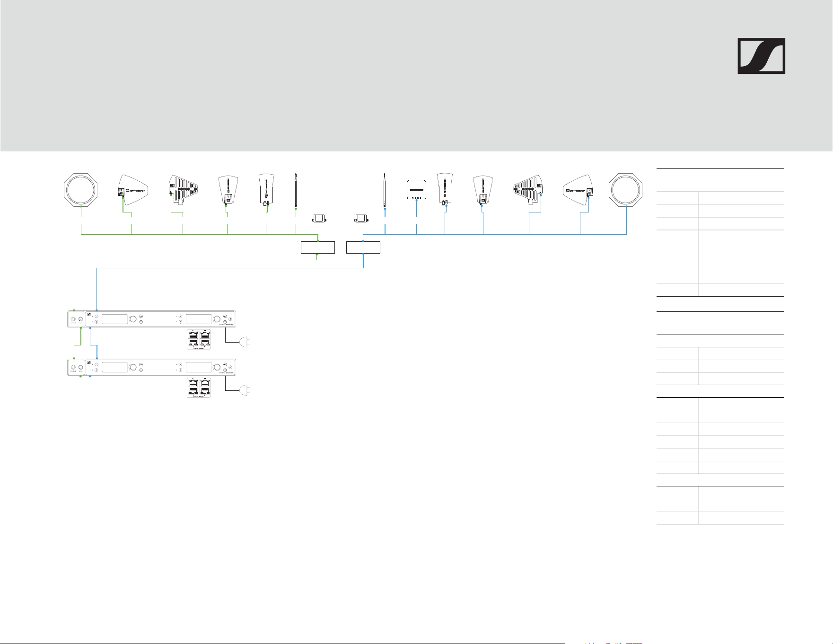The height and width of the screenshot is (644, 833).
Task: Click the power plug wired to the lower receiver
Action: tap(245, 390)
